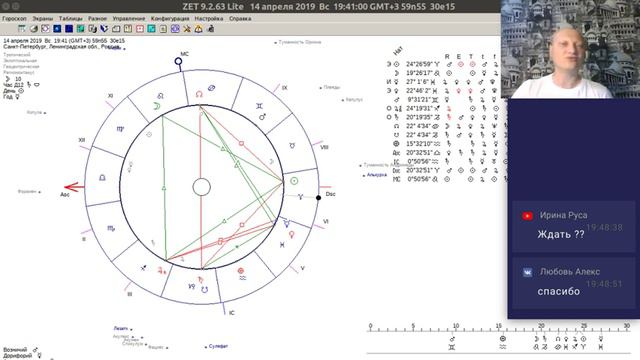Click the dark person figure toolbar icon
The width and height of the screenshot is (640, 360).
point(211,29)
